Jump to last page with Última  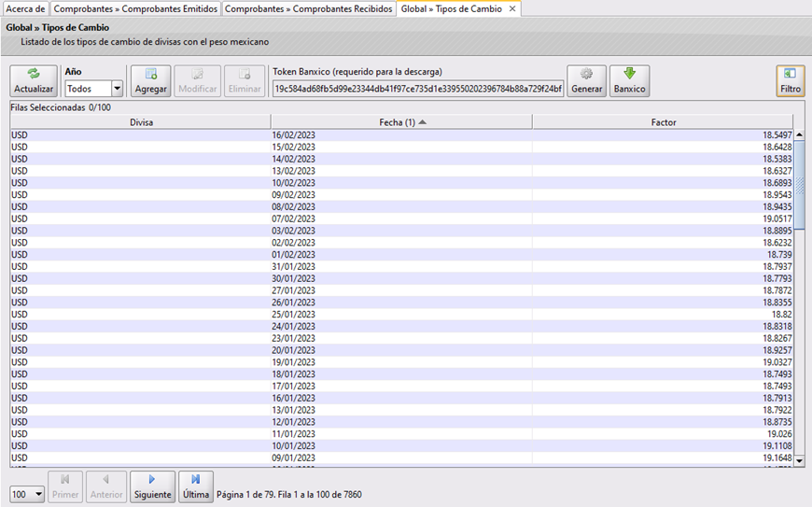(x=196, y=486)
